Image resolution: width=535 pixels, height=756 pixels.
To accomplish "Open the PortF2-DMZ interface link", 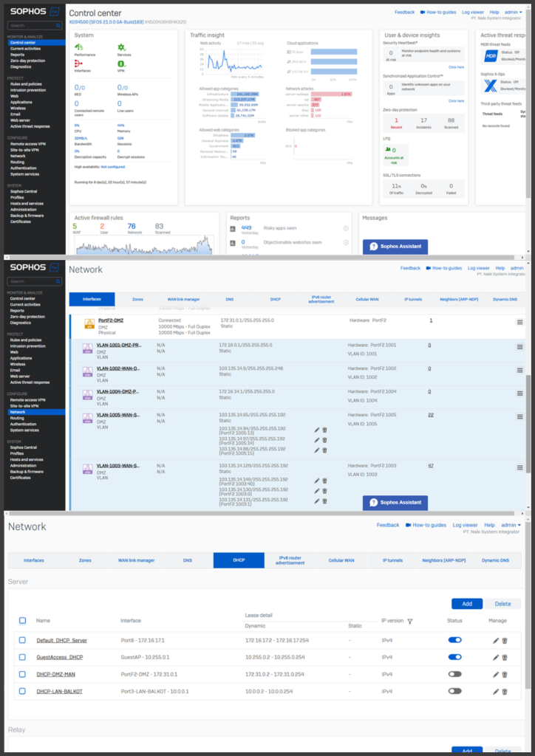I will tap(112, 320).
